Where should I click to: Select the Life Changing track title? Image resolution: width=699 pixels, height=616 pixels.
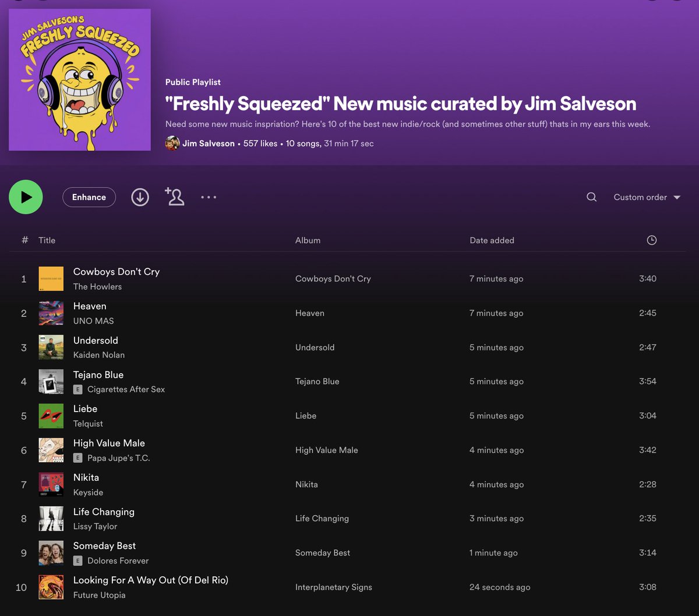pos(104,512)
